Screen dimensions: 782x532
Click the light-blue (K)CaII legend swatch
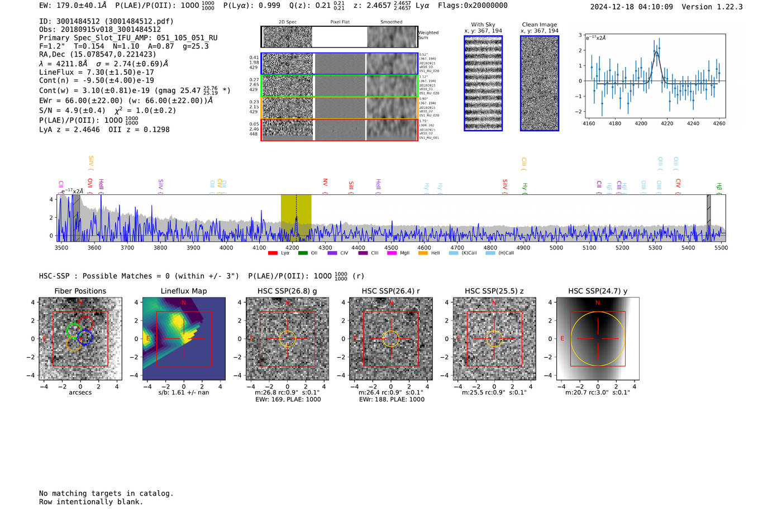pos(454,253)
